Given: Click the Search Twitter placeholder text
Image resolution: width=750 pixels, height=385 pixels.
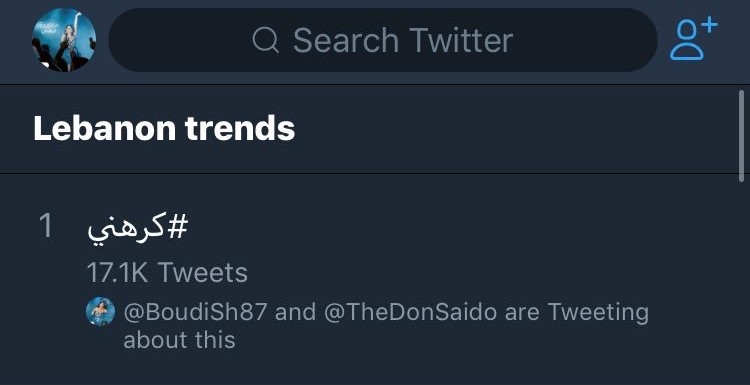Looking at the screenshot, I should (403, 40).
